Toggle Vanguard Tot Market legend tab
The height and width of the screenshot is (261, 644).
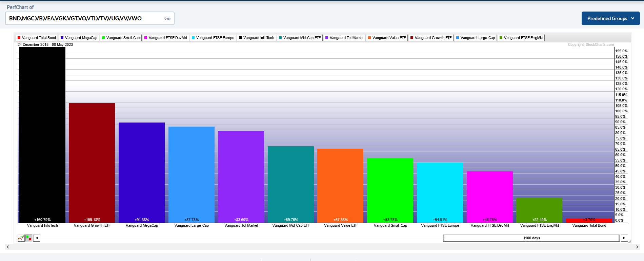(344, 38)
